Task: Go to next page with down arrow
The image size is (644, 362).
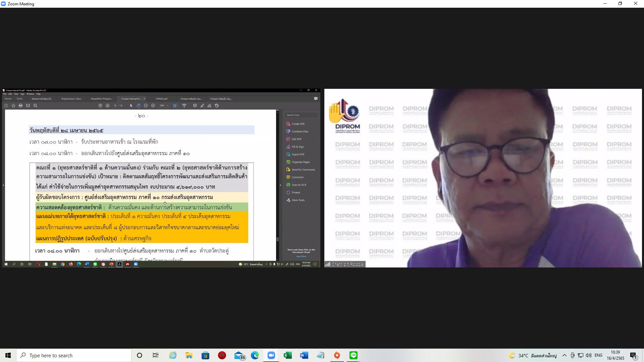Action: (107, 106)
